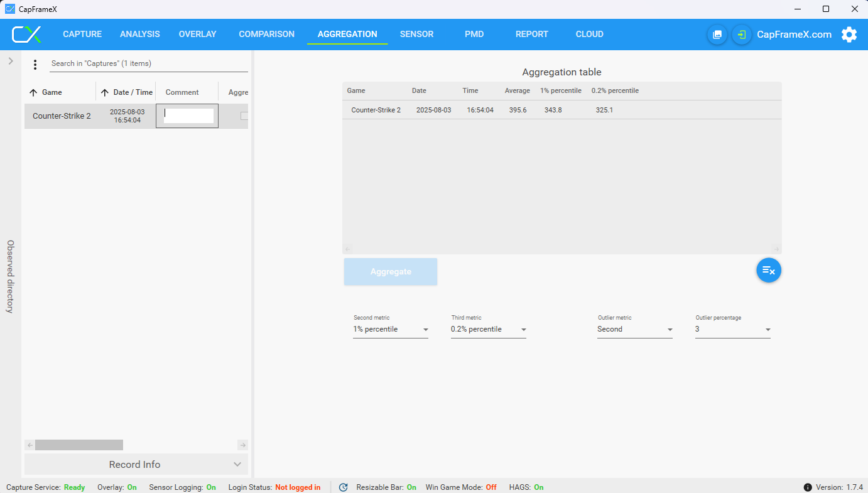Open the three-dot captures menu
The height and width of the screenshot is (493, 868).
(x=35, y=64)
